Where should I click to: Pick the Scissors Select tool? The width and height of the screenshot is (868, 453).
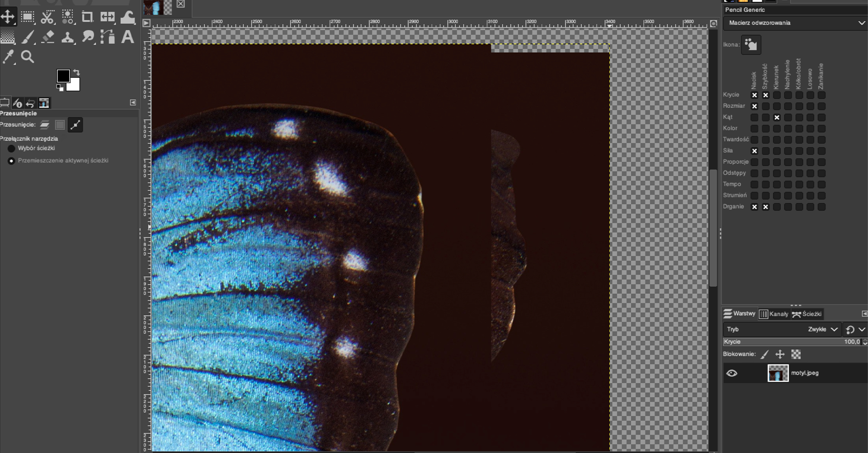[x=47, y=17]
